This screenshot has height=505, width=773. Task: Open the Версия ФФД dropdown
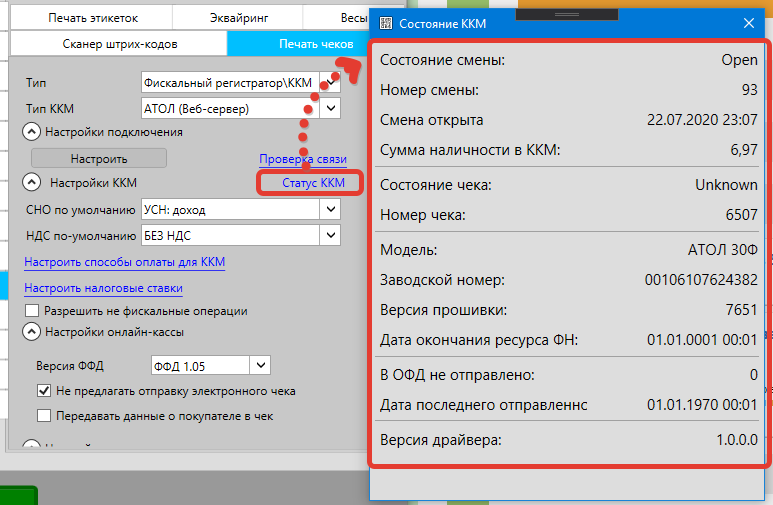pyautogui.click(x=259, y=365)
